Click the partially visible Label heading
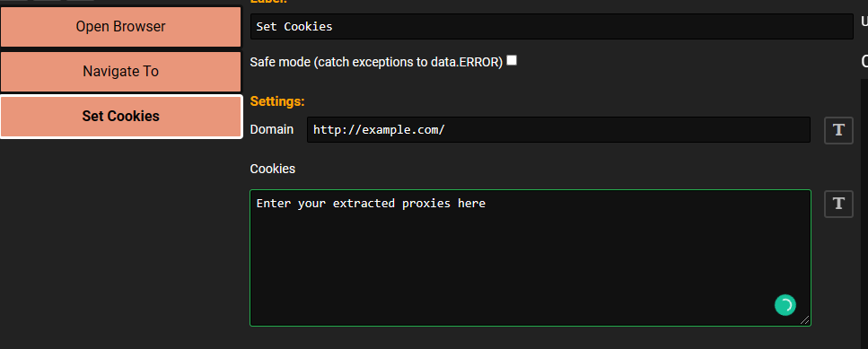 pyautogui.click(x=268, y=2)
